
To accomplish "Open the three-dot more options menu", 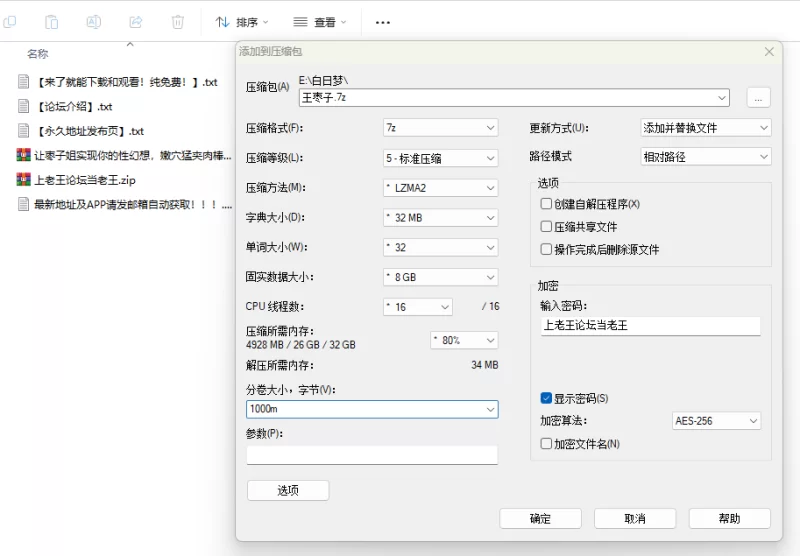I will coord(382,21).
